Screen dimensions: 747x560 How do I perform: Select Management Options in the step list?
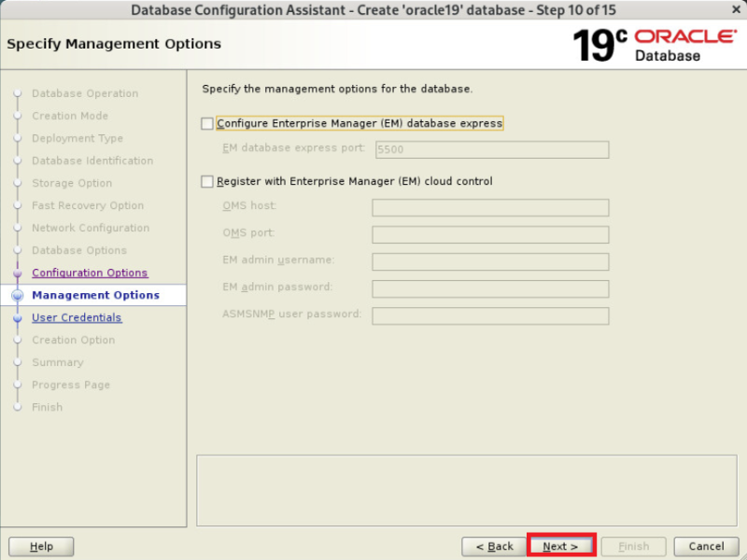pos(96,295)
